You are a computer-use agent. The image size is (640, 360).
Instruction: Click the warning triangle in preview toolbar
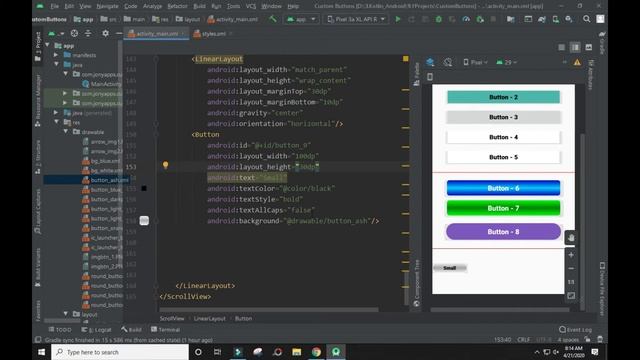(x=577, y=62)
